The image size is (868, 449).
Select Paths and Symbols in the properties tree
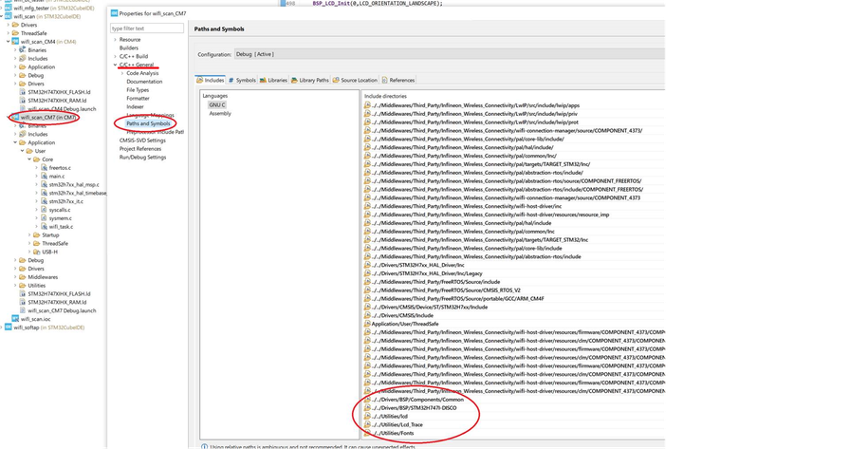(x=148, y=123)
